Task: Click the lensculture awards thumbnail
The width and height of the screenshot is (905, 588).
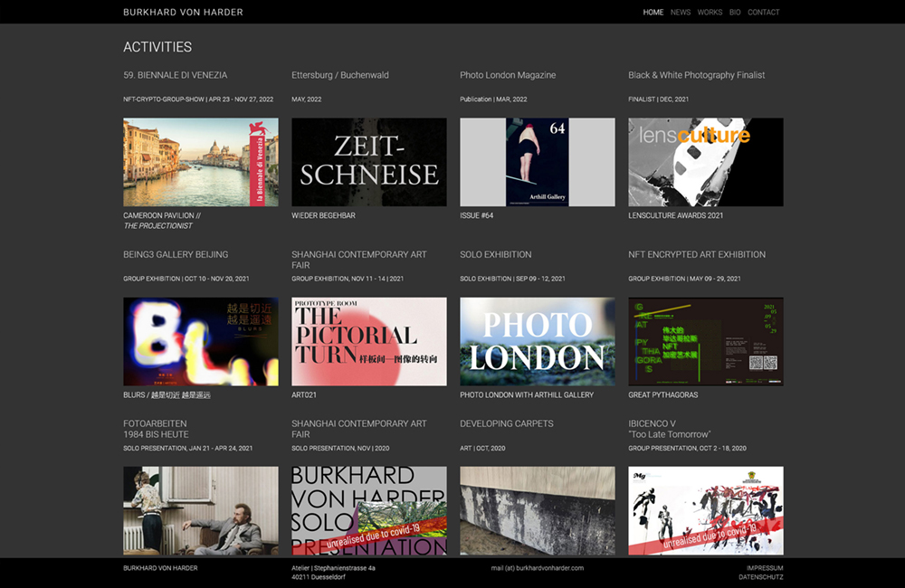Action: coord(706,161)
